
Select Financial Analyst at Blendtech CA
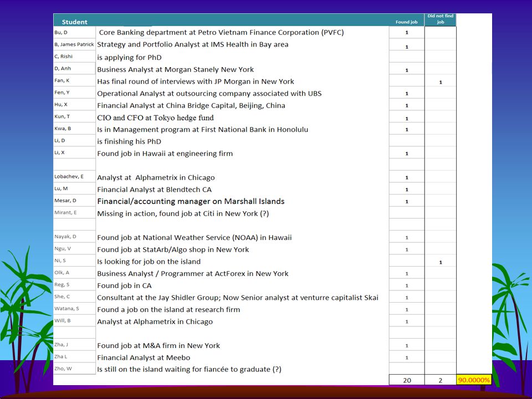click(155, 190)
